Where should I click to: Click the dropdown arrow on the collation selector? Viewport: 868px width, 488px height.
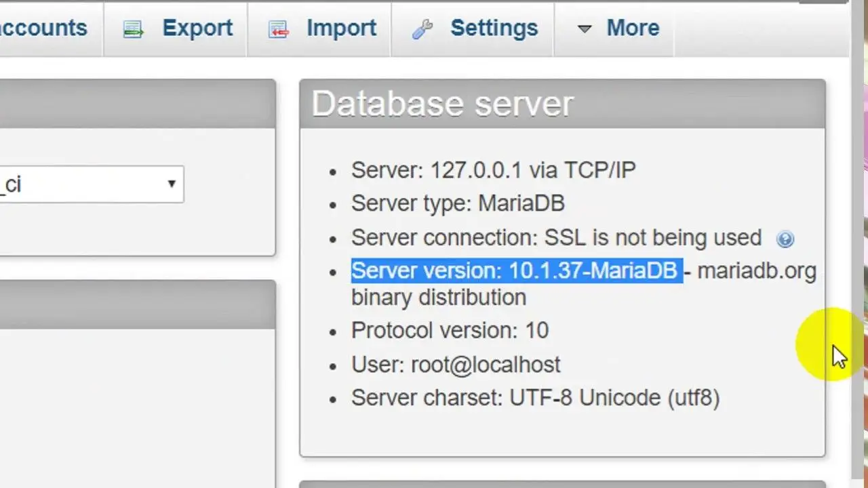(x=172, y=184)
